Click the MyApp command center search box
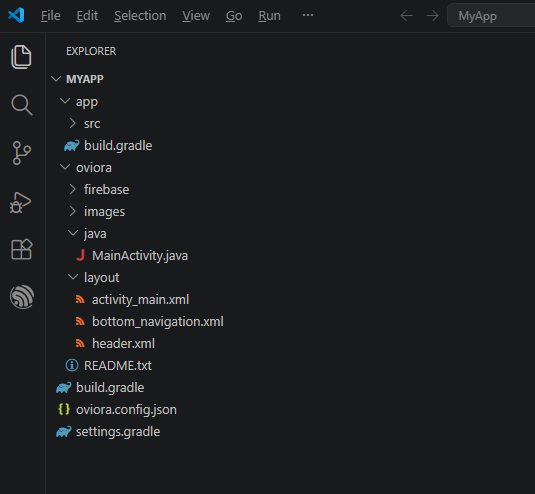The height and width of the screenshot is (494, 535). (491, 16)
